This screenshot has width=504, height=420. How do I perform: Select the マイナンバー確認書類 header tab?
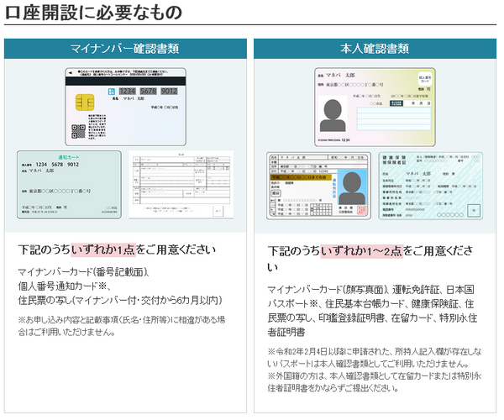click(x=125, y=48)
